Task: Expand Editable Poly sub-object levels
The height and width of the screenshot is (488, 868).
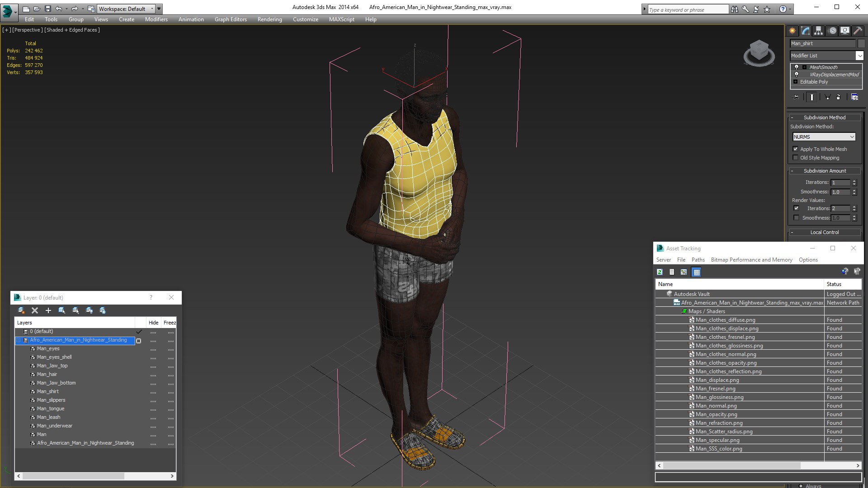Action: coord(795,82)
